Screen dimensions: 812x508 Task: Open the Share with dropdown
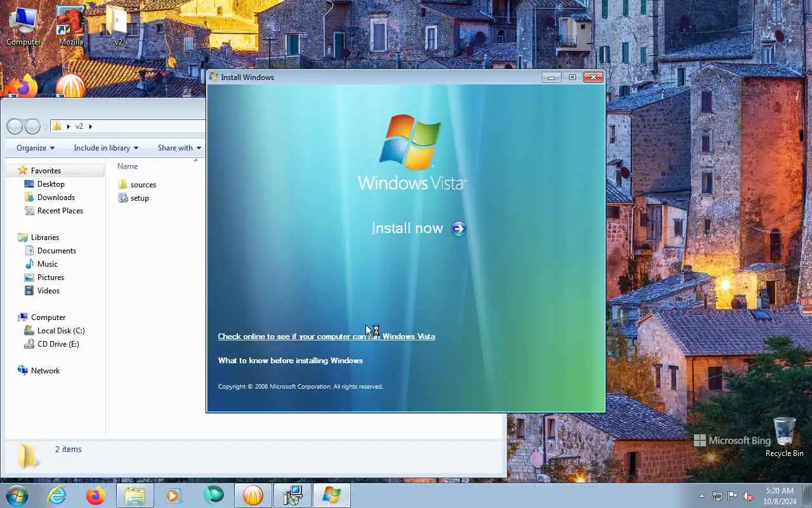pos(179,148)
